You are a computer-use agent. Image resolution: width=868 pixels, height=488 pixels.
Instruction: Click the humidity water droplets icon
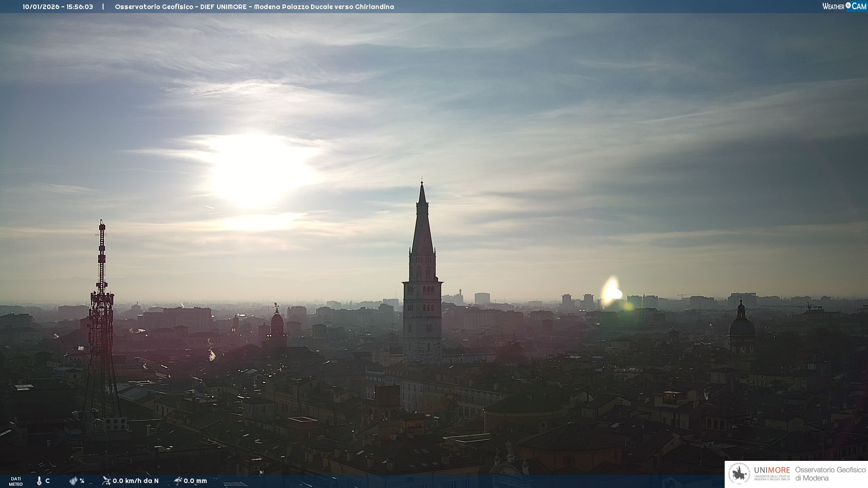click(73, 481)
